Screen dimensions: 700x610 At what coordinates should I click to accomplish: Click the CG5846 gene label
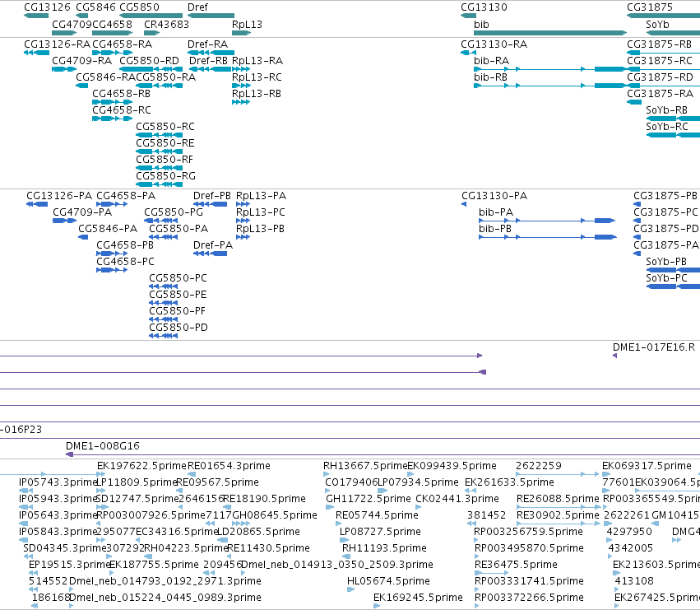(95, 7)
